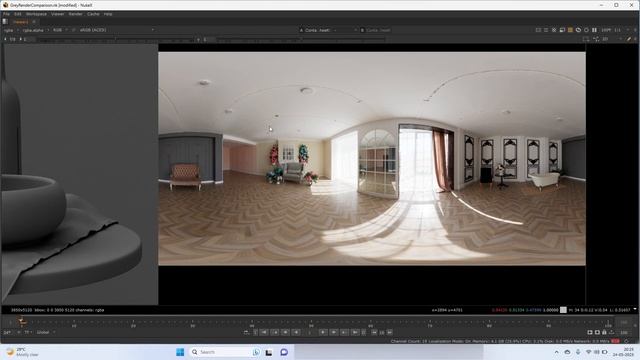Skip forward by the frame increment
This screenshot has height=360, width=640.
390,333
